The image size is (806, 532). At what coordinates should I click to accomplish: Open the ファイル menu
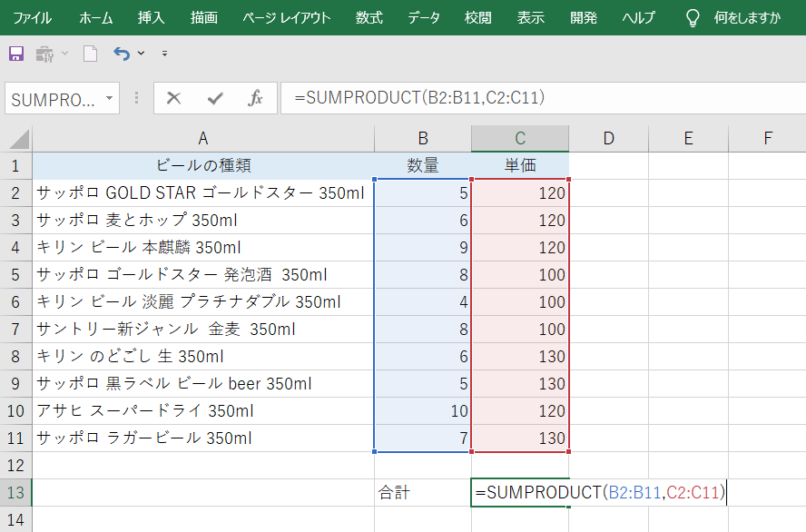tap(33, 17)
